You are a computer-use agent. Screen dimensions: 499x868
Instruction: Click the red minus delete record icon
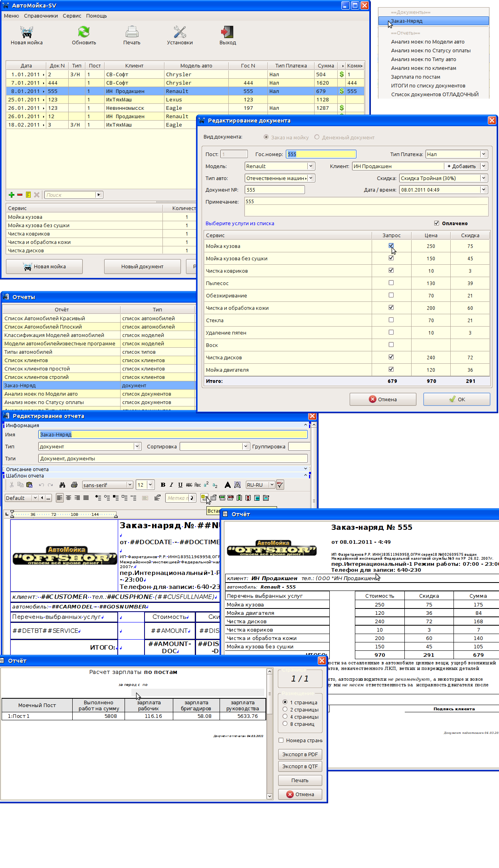(x=20, y=195)
